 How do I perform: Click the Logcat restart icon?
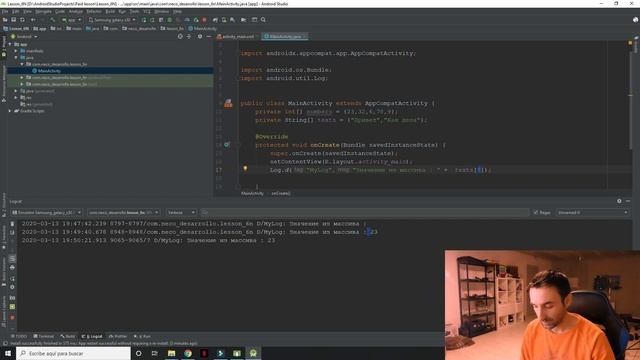point(12,278)
